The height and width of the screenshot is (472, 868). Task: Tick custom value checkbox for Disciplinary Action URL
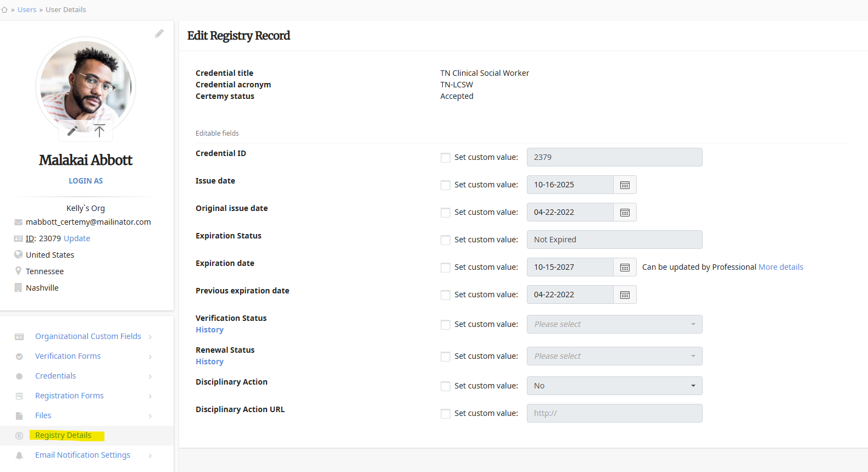coord(446,414)
